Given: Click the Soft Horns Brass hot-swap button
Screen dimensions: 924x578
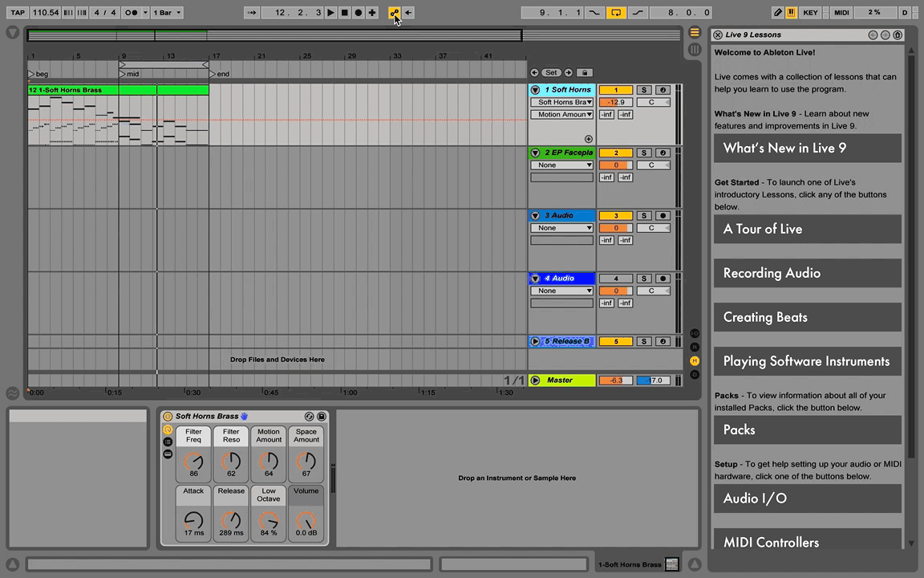Looking at the screenshot, I should coord(309,417).
